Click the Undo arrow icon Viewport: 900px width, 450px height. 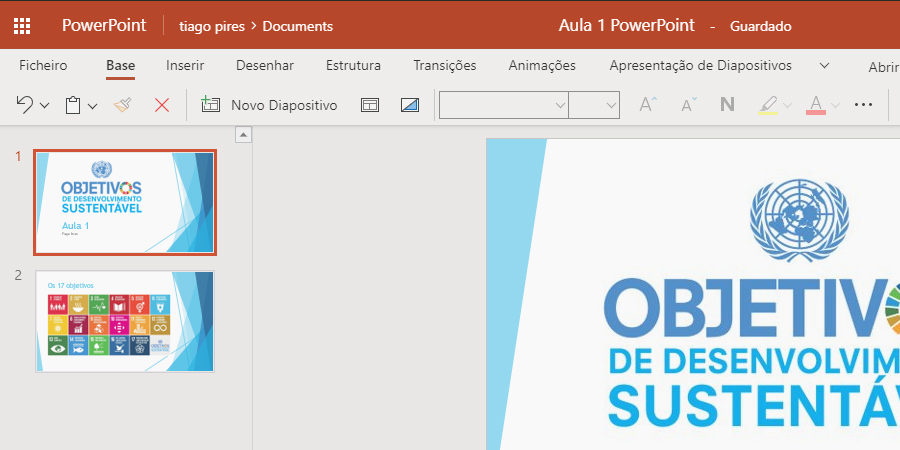[x=24, y=105]
